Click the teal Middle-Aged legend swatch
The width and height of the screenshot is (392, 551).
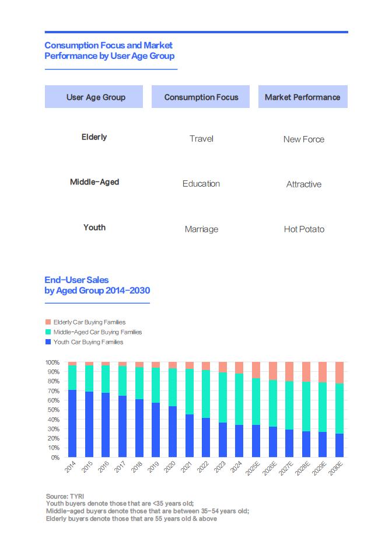point(48,332)
